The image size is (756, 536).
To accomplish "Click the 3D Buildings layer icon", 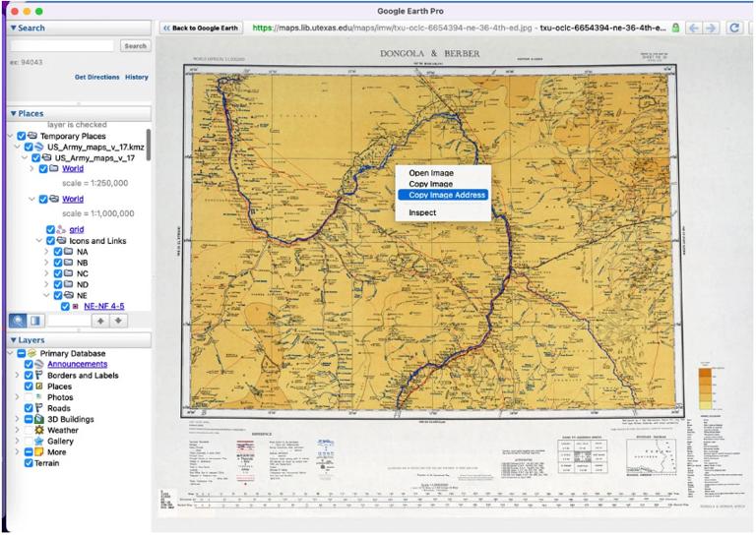I will 39,420.
